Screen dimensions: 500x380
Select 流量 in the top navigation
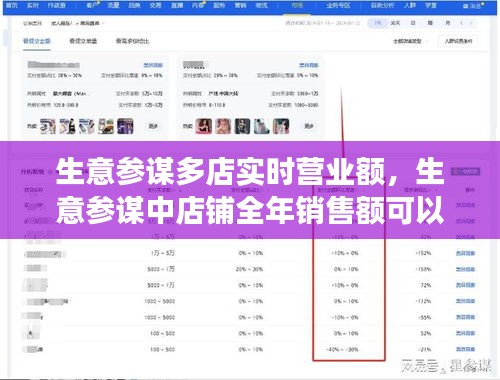click(113, 5)
